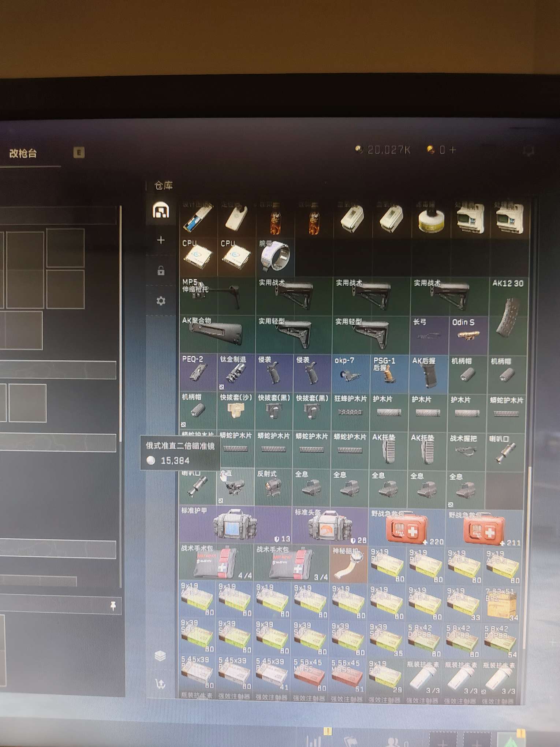560x747 pixels.
Task: Select the 腕带 wristband item
Action: click(275, 256)
